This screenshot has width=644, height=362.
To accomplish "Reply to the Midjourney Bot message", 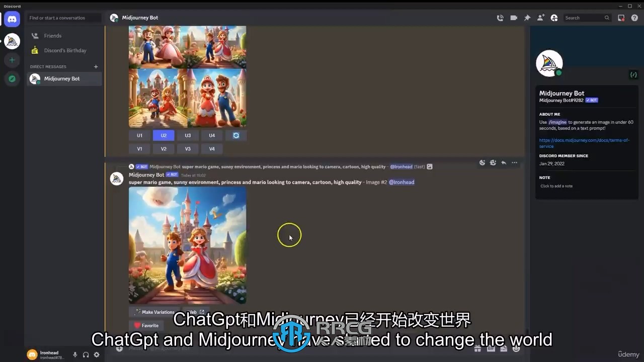I will pyautogui.click(x=504, y=162).
